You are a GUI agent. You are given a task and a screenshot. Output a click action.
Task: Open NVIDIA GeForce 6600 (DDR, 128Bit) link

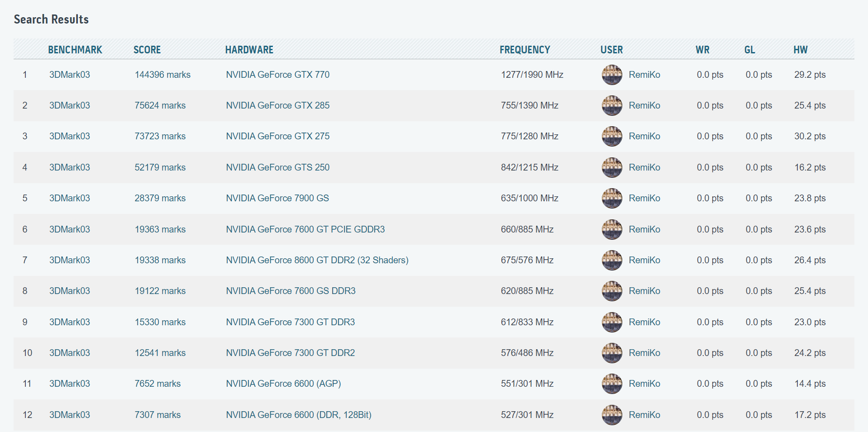pyautogui.click(x=298, y=415)
